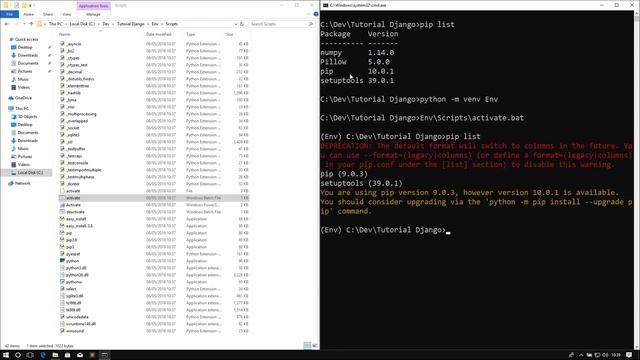Image resolution: width=640 pixels, height=360 pixels.
Task: Open the File menu in Explorer
Action: (9, 14)
